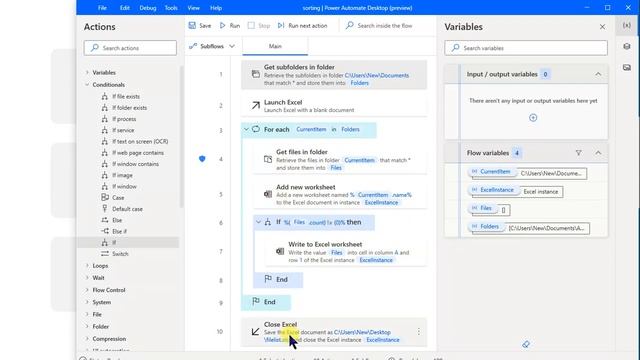Open the Help menu
640x360 pixels.
pyautogui.click(x=216, y=8)
